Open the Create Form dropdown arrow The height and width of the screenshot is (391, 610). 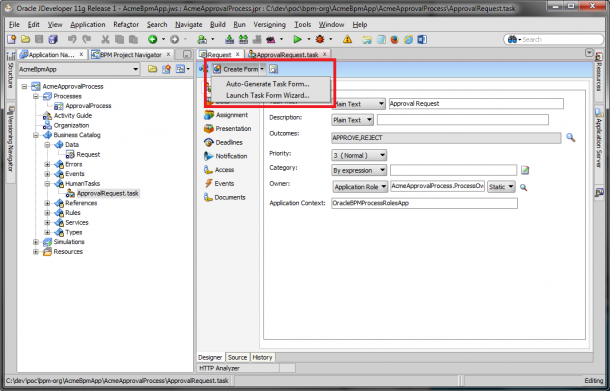pyautogui.click(x=262, y=69)
